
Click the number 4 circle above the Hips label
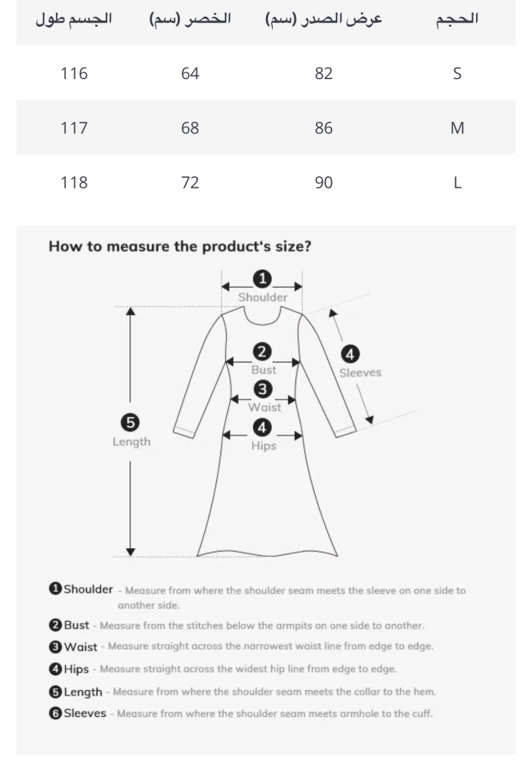click(x=263, y=427)
